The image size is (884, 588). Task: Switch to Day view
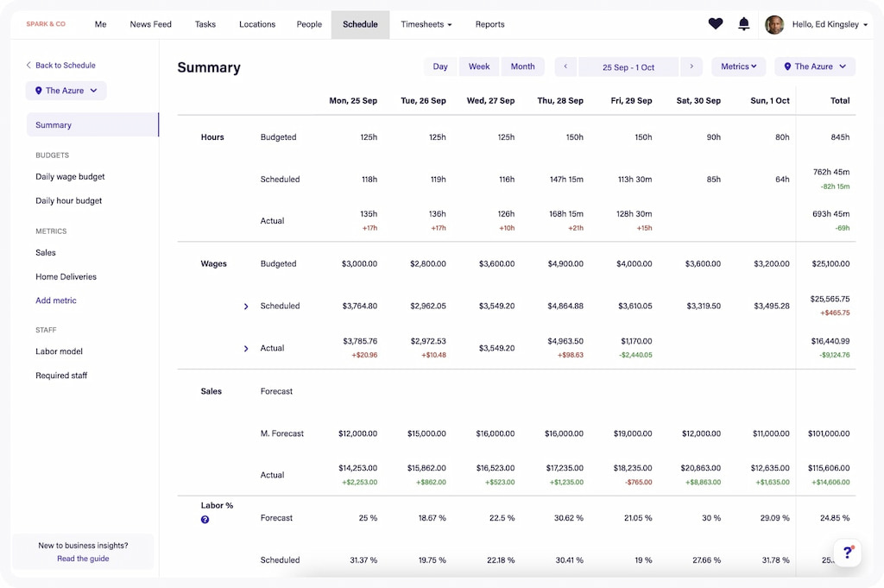[440, 66]
